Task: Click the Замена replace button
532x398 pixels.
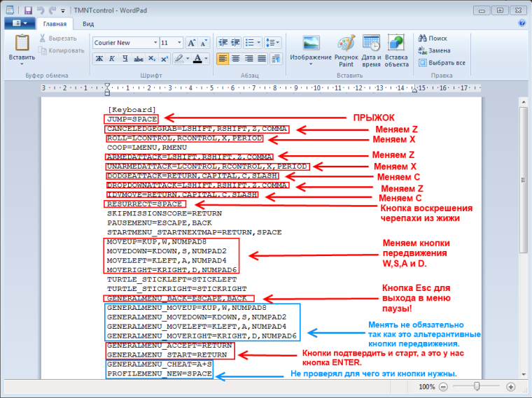Action: (x=434, y=50)
